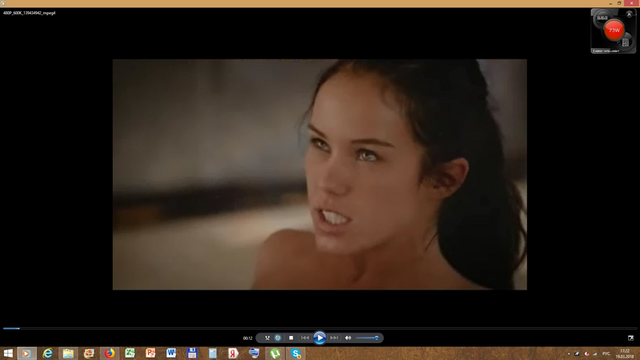Viewport: 640px width, 360px height.
Task: Toggle shuffle mode
Action: click(x=267, y=338)
